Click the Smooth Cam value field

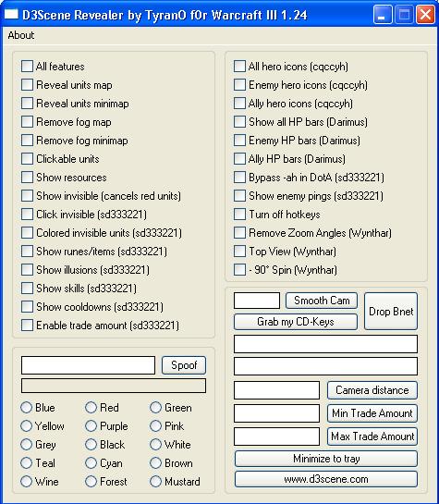(257, 301)
